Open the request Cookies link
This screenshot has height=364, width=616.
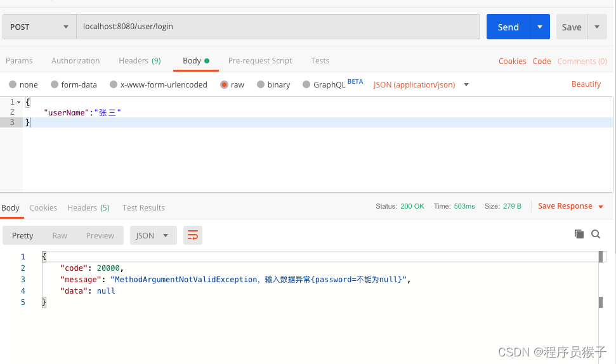coord(513,62)
